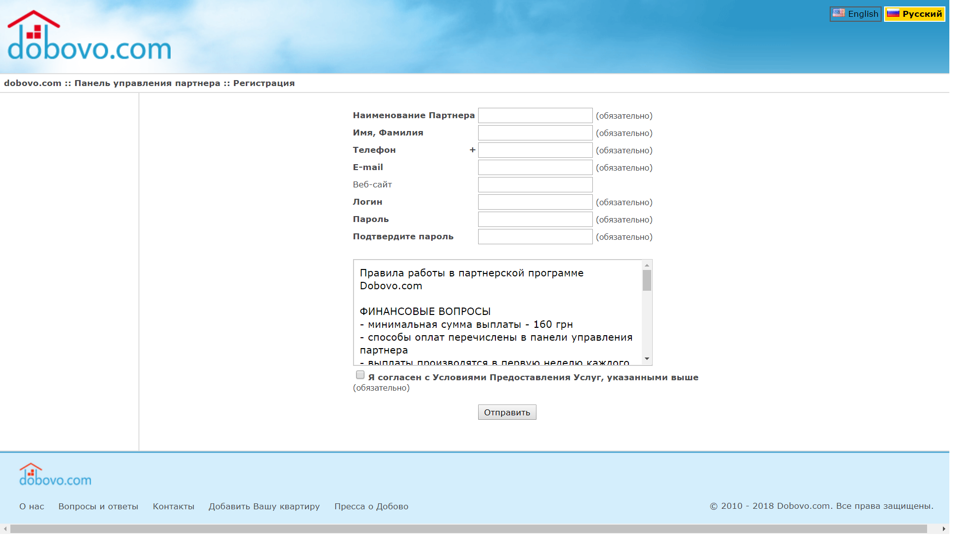This screenshot has height=535, width=980.
Task: Click the dobovo.com logo in the header
Action: [89, 36]
